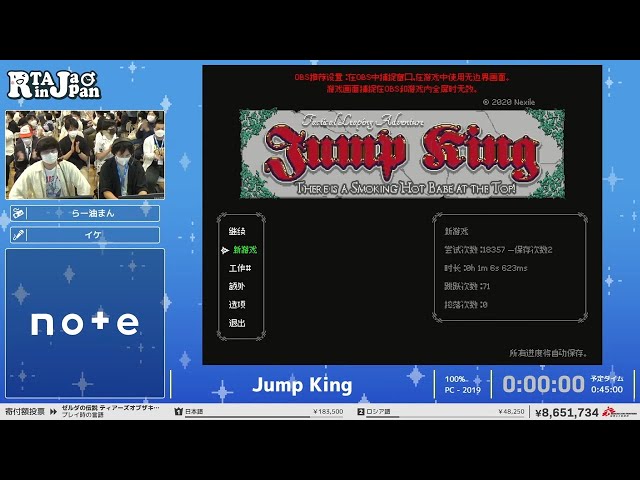
Task: Open the 工作# menu entry
Action: (x=240, y=268)
